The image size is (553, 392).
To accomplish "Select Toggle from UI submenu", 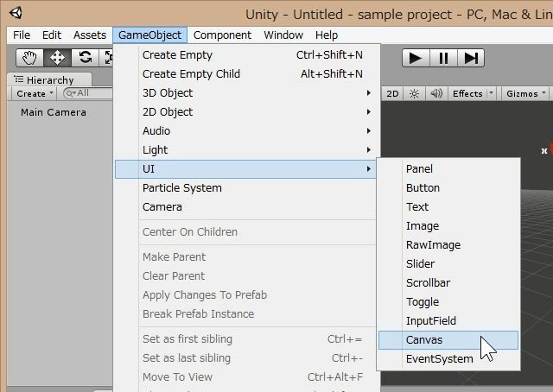I will point(448,302).
